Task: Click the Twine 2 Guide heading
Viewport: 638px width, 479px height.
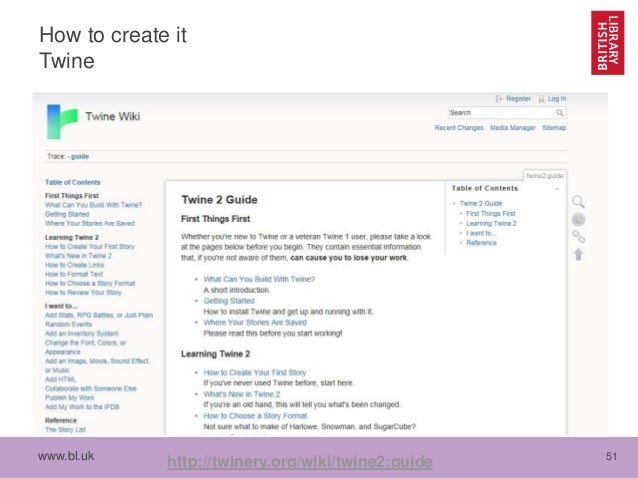Action: (219, 200)
